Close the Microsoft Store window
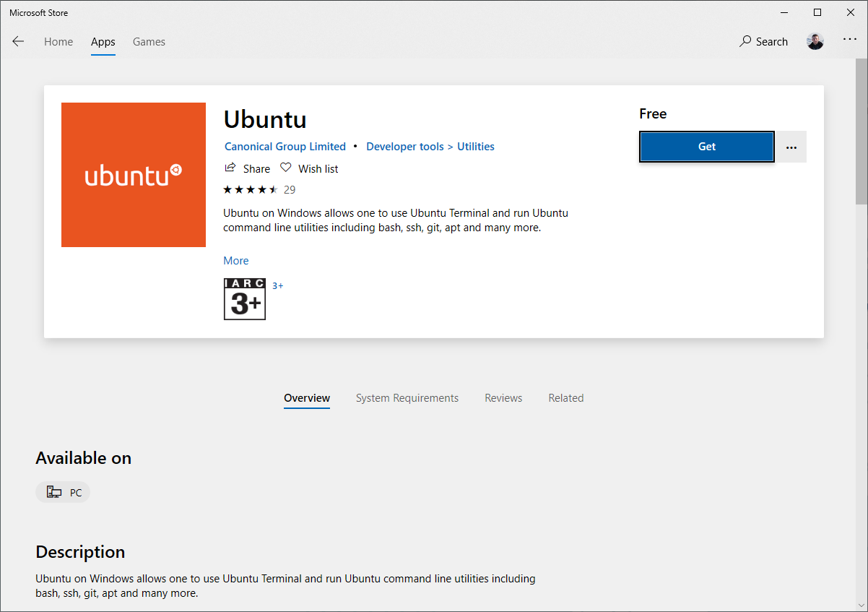The image size is (868, 612). click(x=851, y=12)
